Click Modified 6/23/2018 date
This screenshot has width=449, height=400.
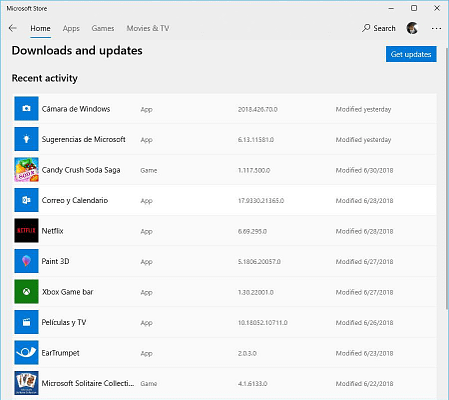pos(364,353)
